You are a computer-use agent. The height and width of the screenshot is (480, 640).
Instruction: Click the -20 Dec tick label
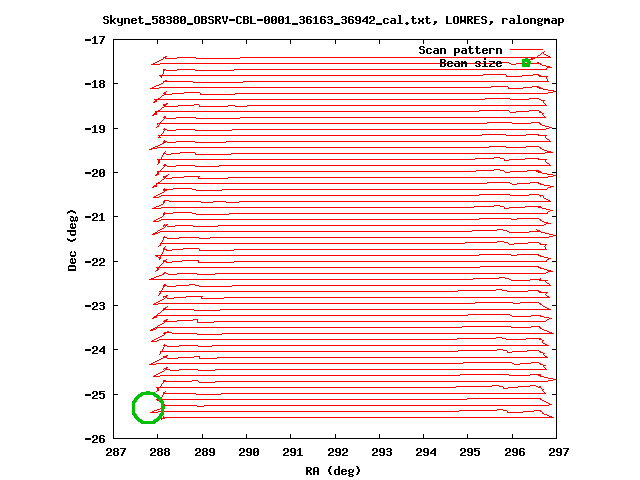tap(95, 173)
